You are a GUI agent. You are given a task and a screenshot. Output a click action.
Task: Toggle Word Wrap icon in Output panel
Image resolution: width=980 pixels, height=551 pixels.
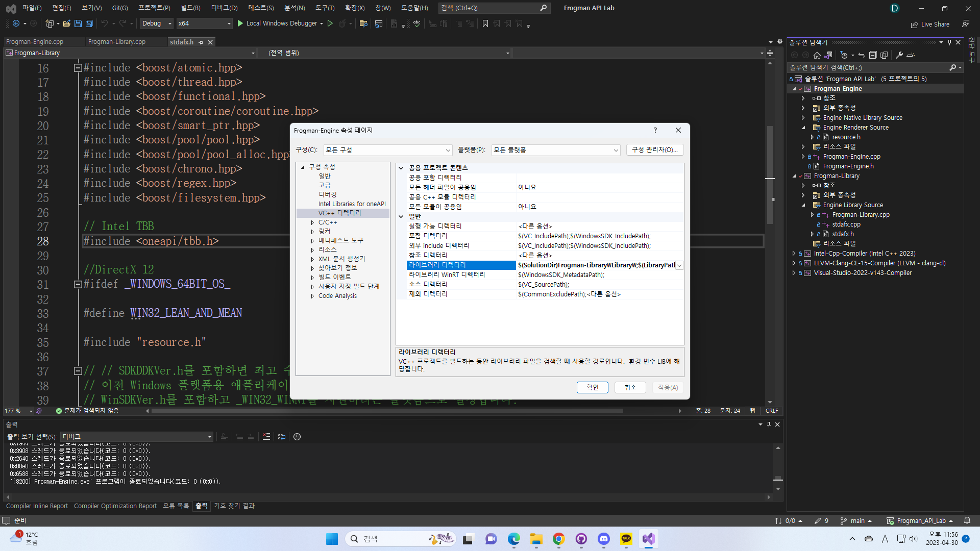(x=282, y=437)
